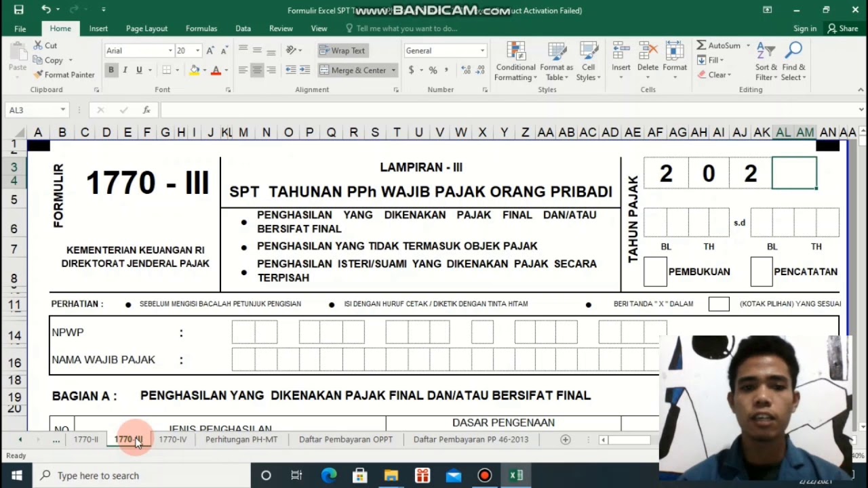Toggle Bold formatting
The width and height of the screenshot is (868, 488).
pos(111,70)
